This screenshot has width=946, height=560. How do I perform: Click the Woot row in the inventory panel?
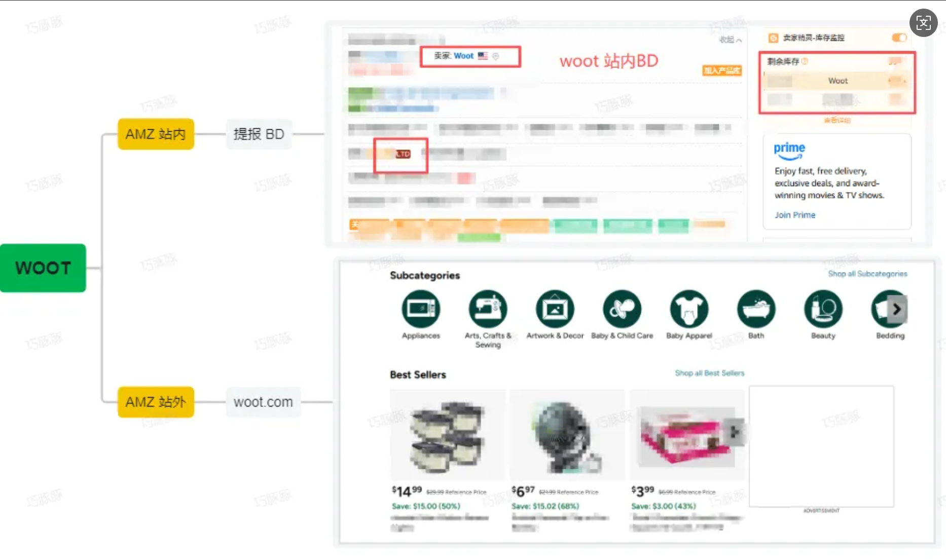[x=836, y=81]
